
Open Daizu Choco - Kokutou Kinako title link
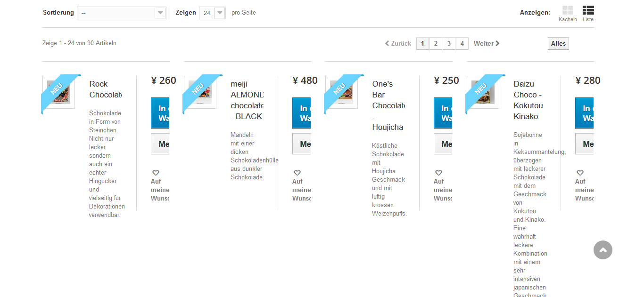[528, 100]
